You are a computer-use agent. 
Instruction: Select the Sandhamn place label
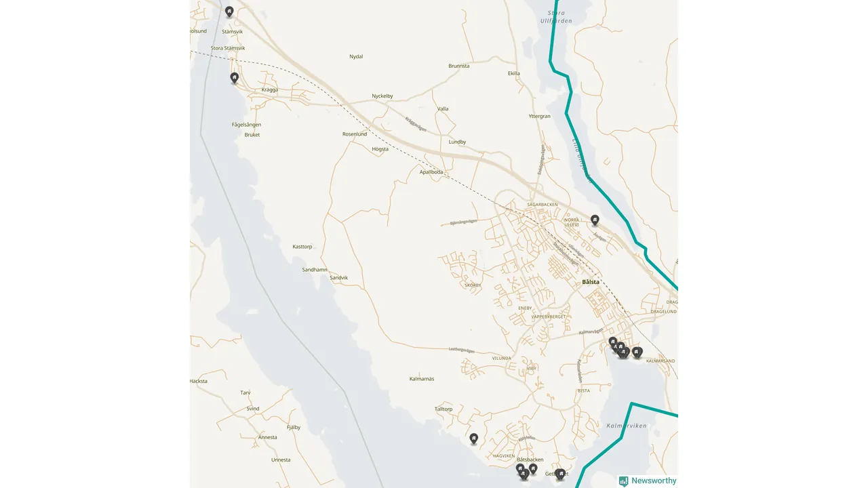click(315, 270)
